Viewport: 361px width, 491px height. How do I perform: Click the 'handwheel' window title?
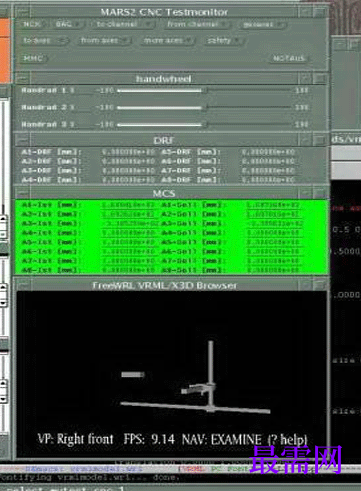pos(163,79)
